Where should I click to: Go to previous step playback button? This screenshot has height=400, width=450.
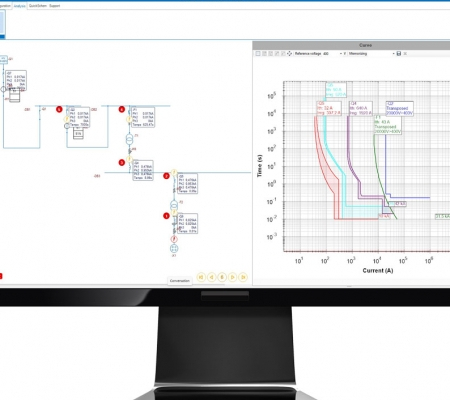(x=212, y=277)
